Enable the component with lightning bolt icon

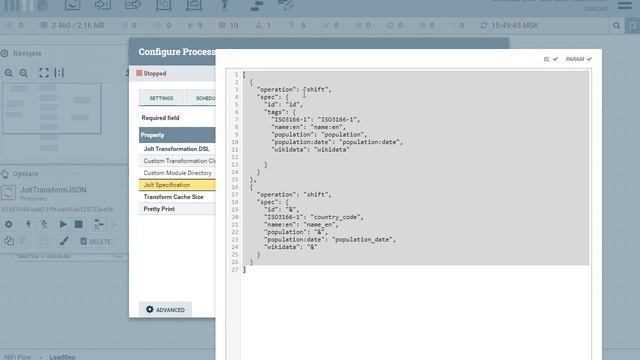click(28, 224)
